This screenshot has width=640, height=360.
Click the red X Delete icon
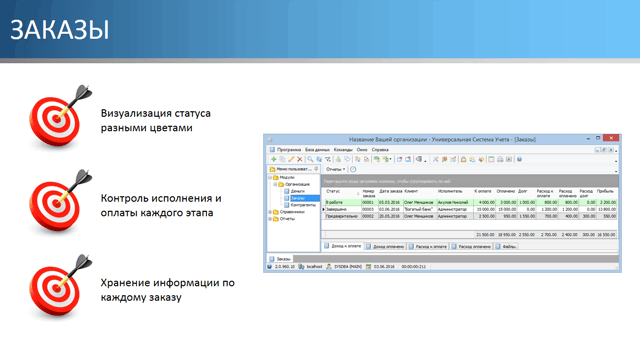tap(300, 160)
